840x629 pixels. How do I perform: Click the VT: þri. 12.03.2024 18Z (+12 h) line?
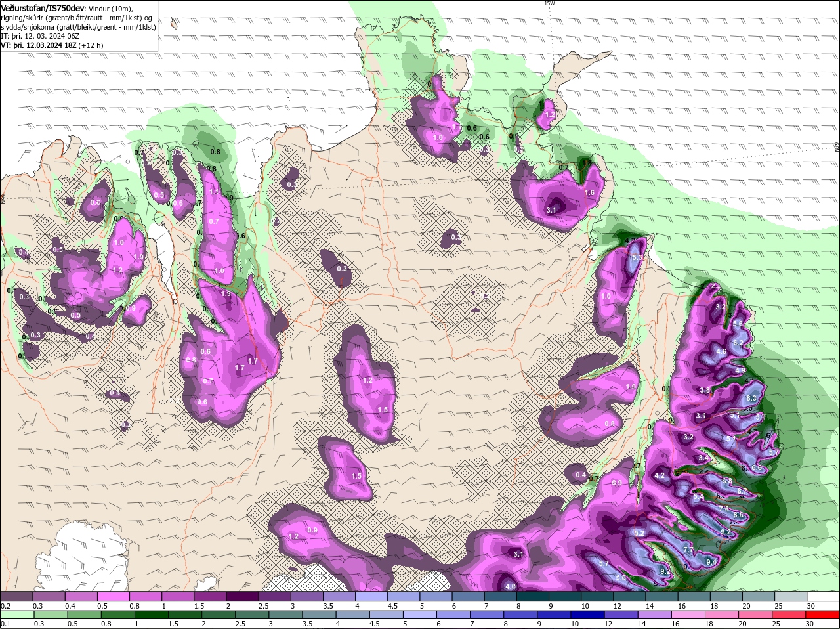point(52,46)
